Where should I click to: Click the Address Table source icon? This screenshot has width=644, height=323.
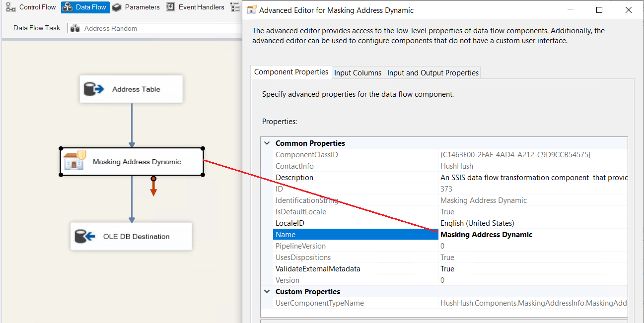tap(94, 89)
